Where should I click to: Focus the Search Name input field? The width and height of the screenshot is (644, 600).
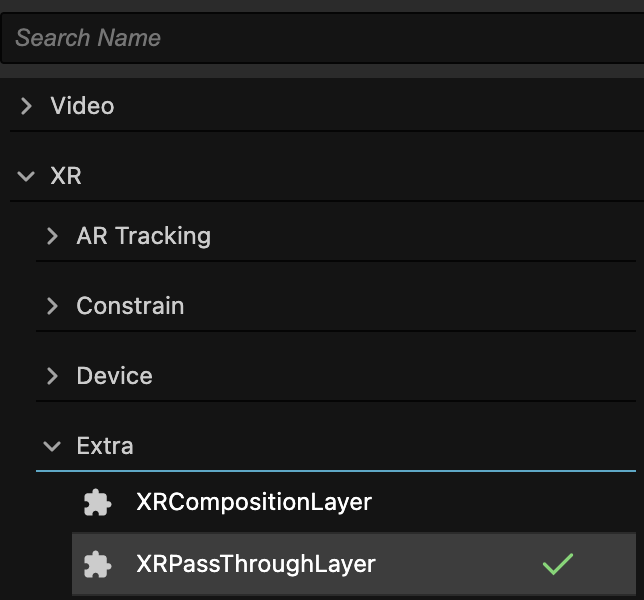coord(322,38)
